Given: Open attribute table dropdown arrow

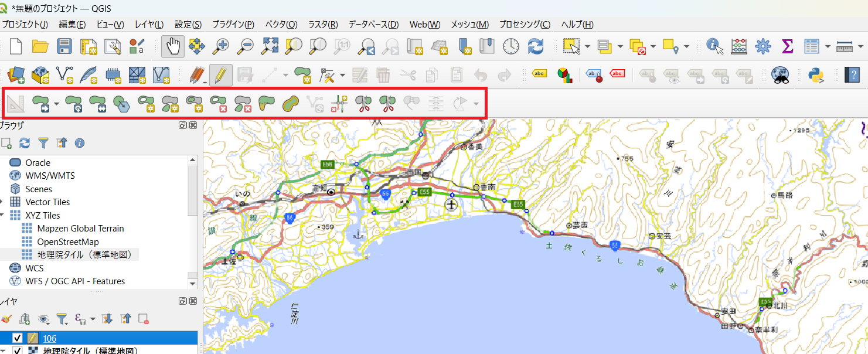Looking at the screenshot, I should 828,46.
